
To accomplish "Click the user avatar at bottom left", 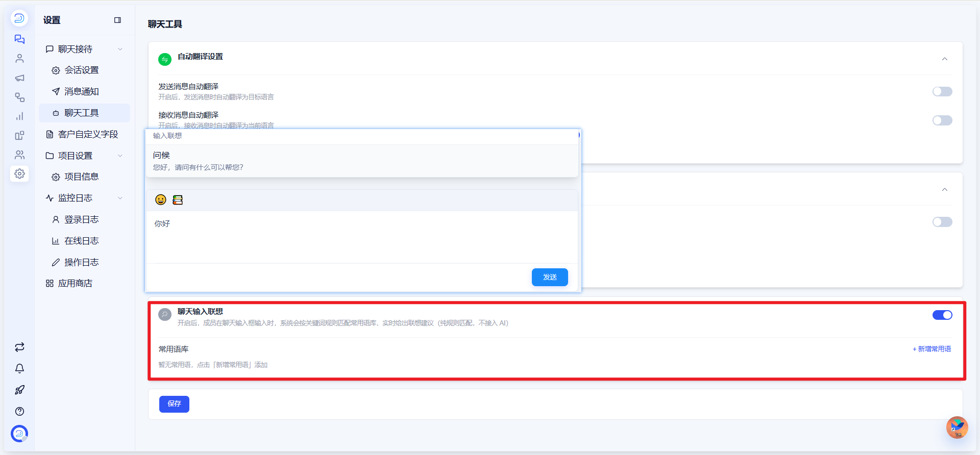I will click(x=19, y=434).
